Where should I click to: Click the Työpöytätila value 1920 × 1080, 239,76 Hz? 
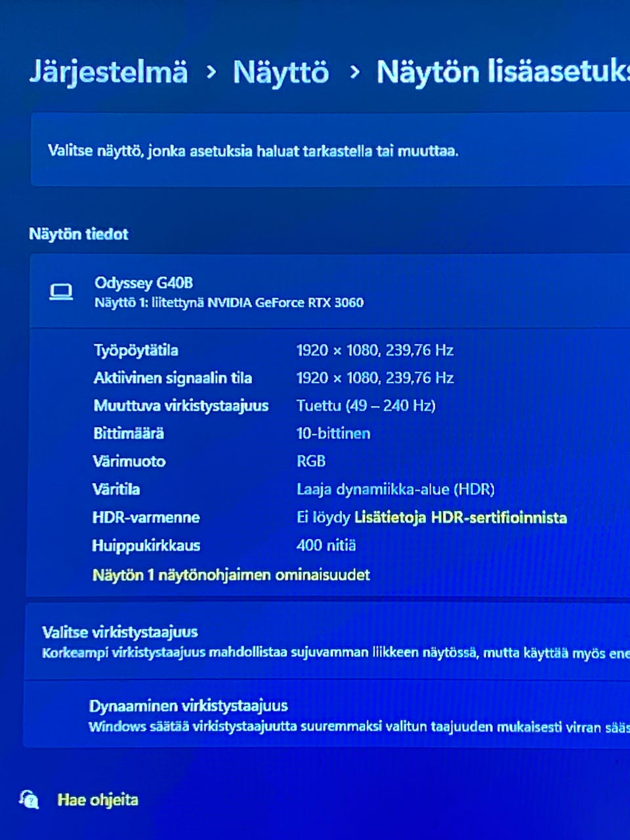[x=375, y=350]
